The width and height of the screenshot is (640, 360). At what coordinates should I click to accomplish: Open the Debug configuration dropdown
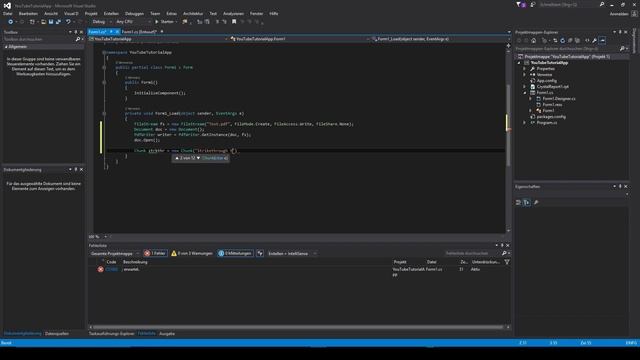(x=101, y=22)
